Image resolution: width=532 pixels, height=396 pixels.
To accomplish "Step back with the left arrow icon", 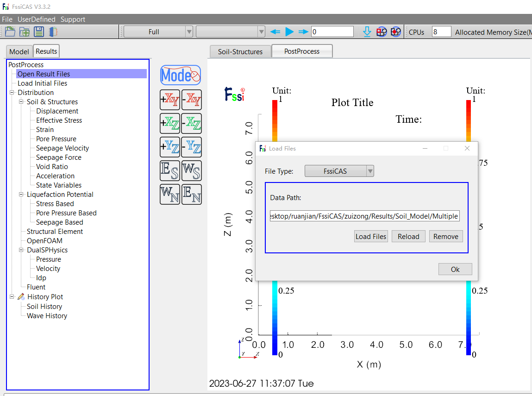I will point(275,31).
